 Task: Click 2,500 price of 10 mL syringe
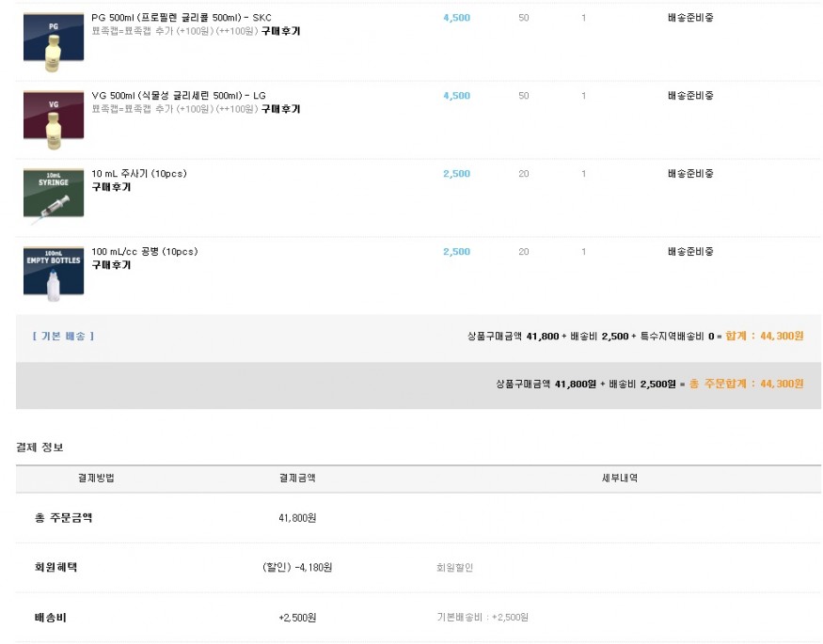click(x=456, y=174)
